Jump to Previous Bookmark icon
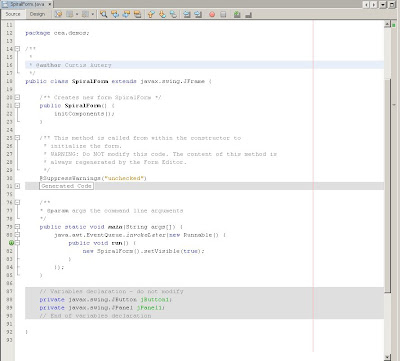The width and height of the screenshot is (400, 361). (151, 14)
